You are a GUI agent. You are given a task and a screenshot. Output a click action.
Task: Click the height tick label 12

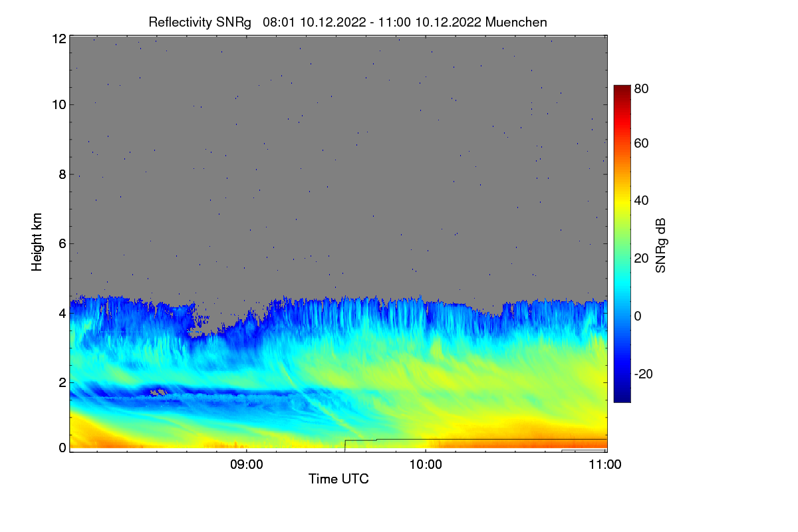pos(59,39)
